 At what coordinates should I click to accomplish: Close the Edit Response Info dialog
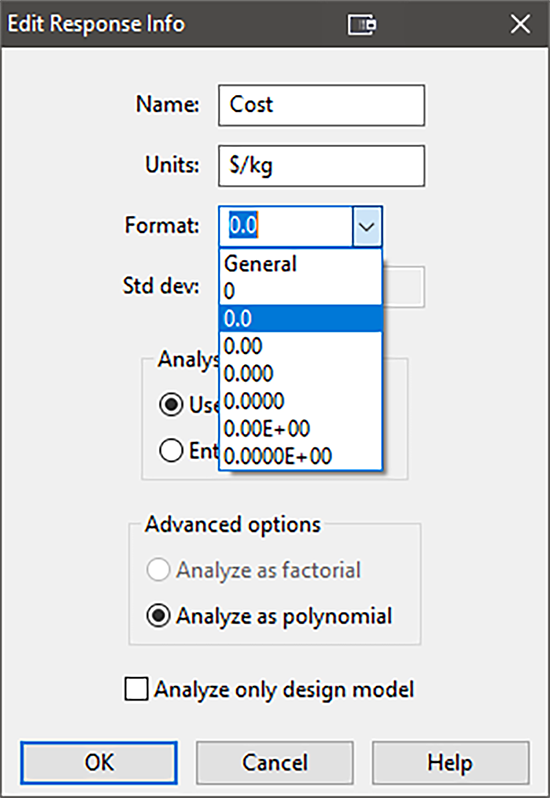point(520,24)
